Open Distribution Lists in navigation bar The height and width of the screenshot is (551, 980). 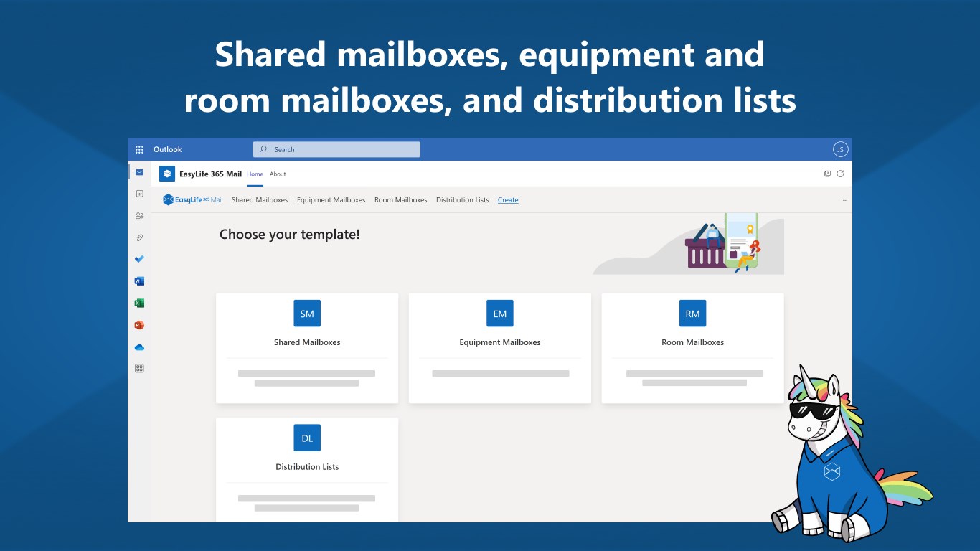point(463,200)
